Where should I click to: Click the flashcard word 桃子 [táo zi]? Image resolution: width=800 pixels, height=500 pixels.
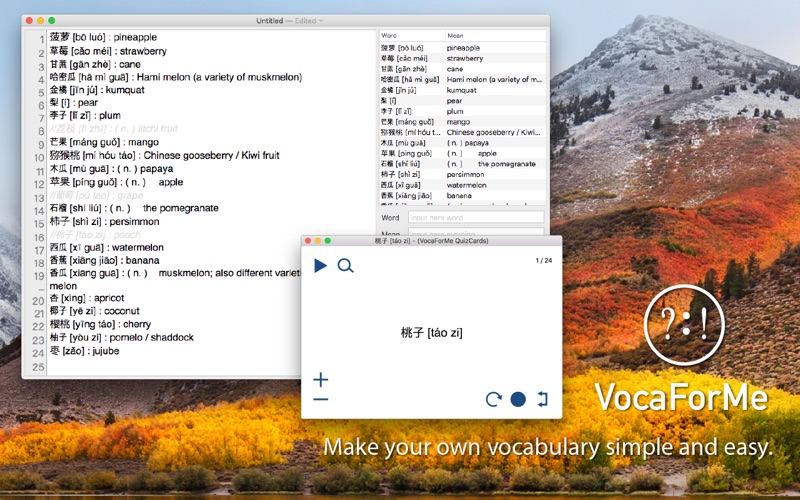click(432, 333)
